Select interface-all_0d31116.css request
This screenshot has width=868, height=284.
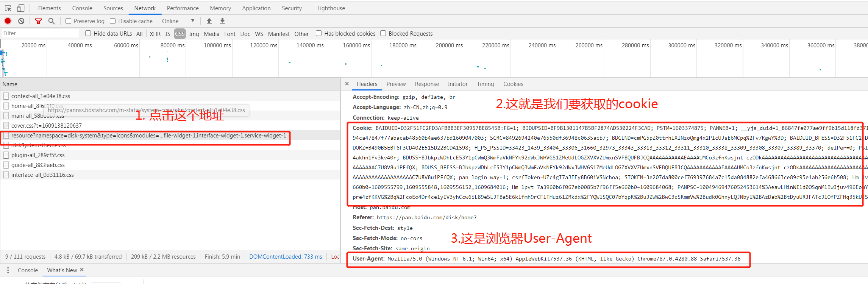pyautogui.click(x=170, y=175)
